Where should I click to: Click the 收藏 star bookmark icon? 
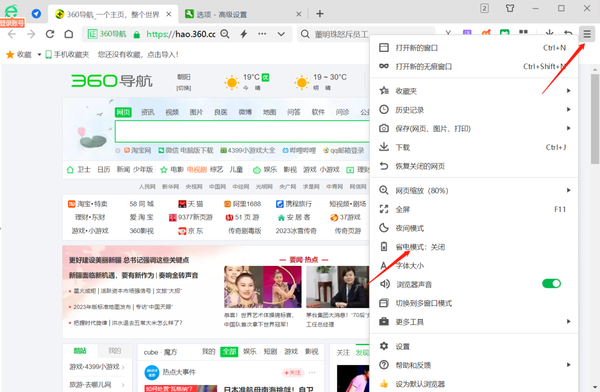[x=10, y=55]
